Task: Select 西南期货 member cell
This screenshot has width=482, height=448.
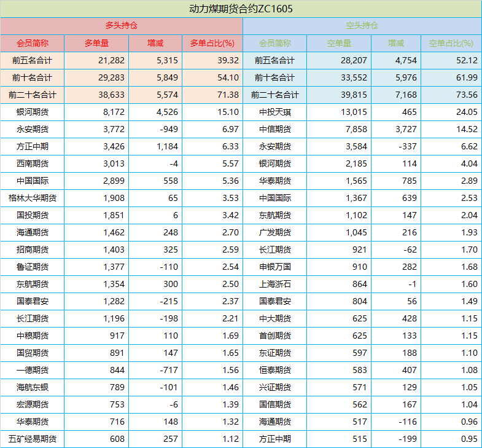Action: pyautogui.click(x=33, y=163)
